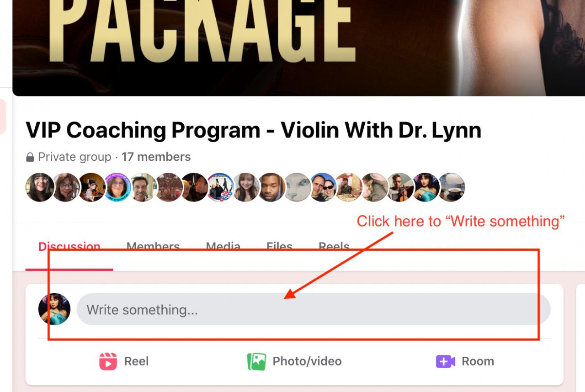Open the green Photo/video icon
Viewport: 585px width, 392px height.
pos(256,361)
